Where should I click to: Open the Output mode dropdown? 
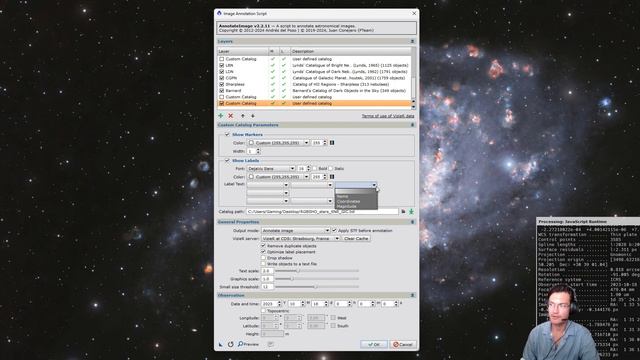[x=296, y=231]
